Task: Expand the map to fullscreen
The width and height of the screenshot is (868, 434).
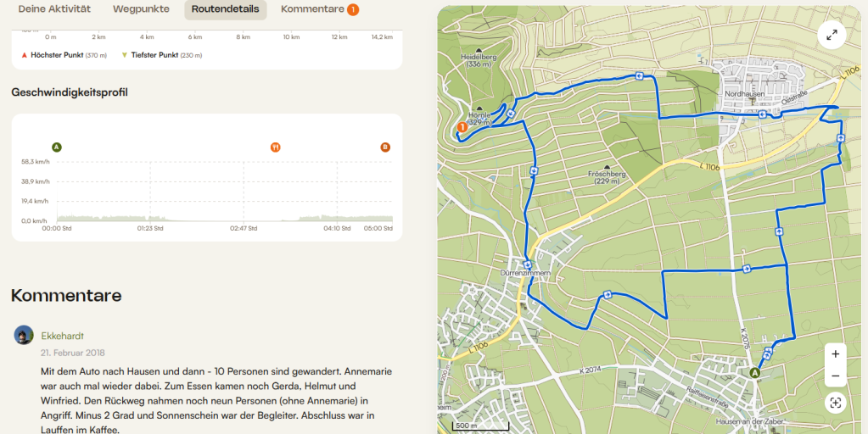Action: (x=832, y=35)
